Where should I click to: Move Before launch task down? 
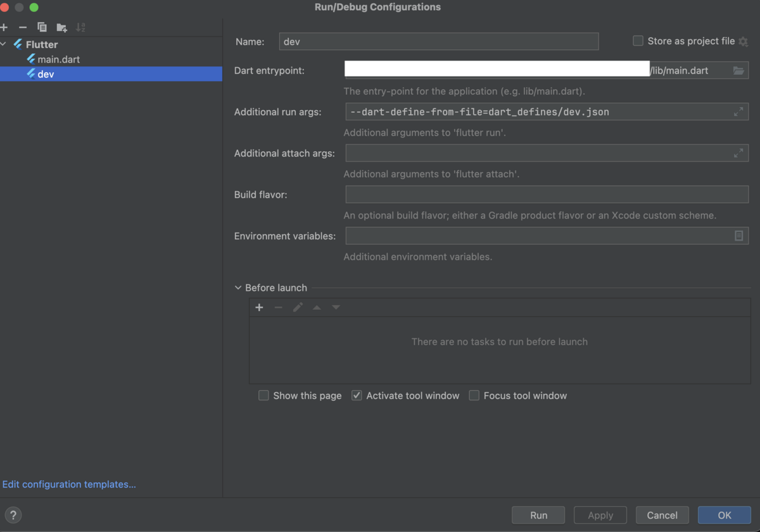(x=336, y=307)
